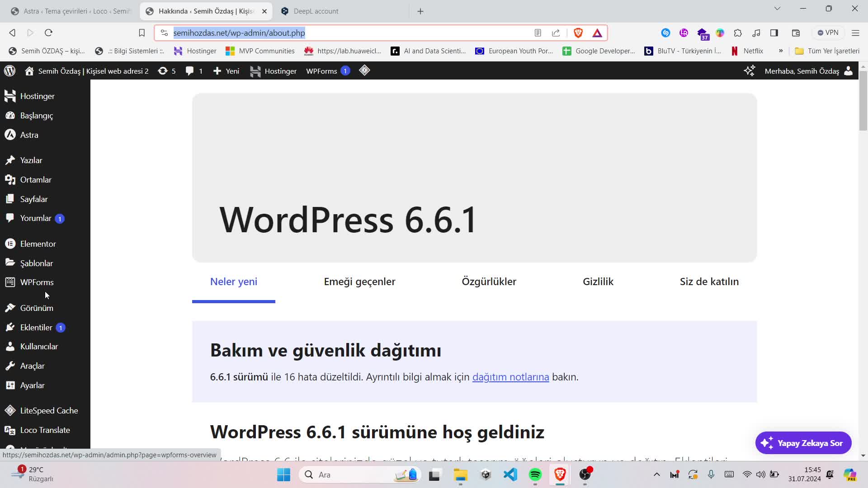Open browser extensions puzzle icon

[x=738, y=33]
